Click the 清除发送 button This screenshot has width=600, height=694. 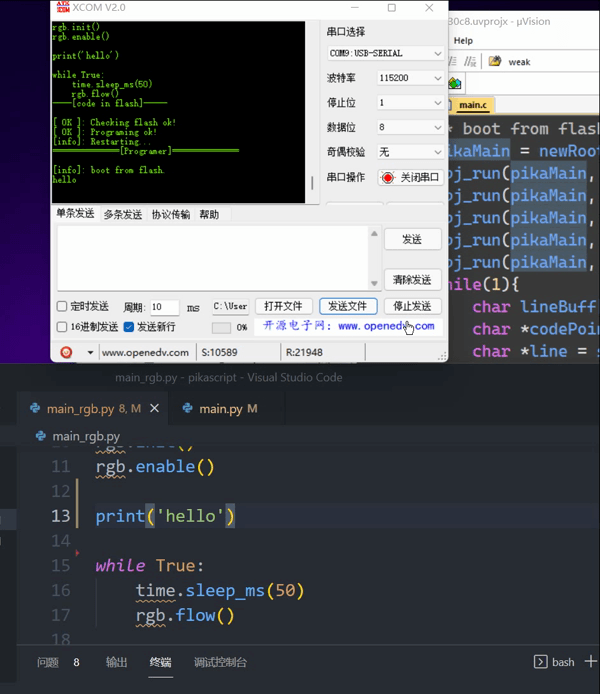point(412,279)
